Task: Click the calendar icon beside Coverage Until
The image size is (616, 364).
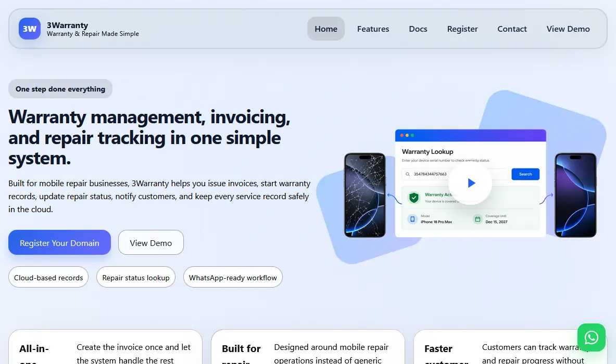Action: coord(477,219)
